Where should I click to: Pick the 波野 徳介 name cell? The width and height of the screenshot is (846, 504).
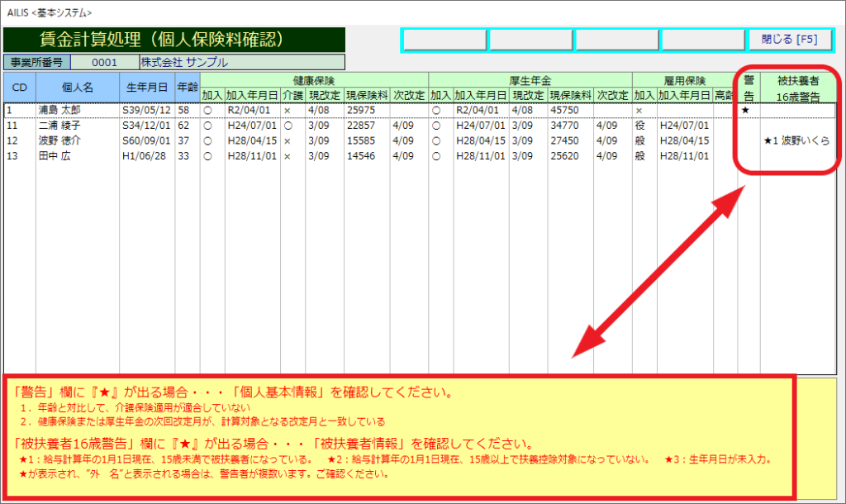[x=59, y=141]
